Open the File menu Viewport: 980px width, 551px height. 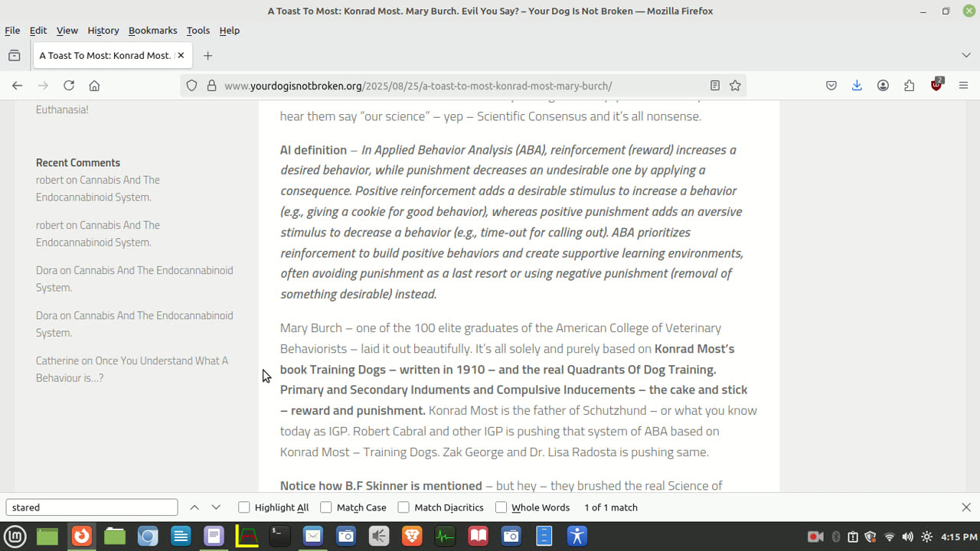(12, 31)
